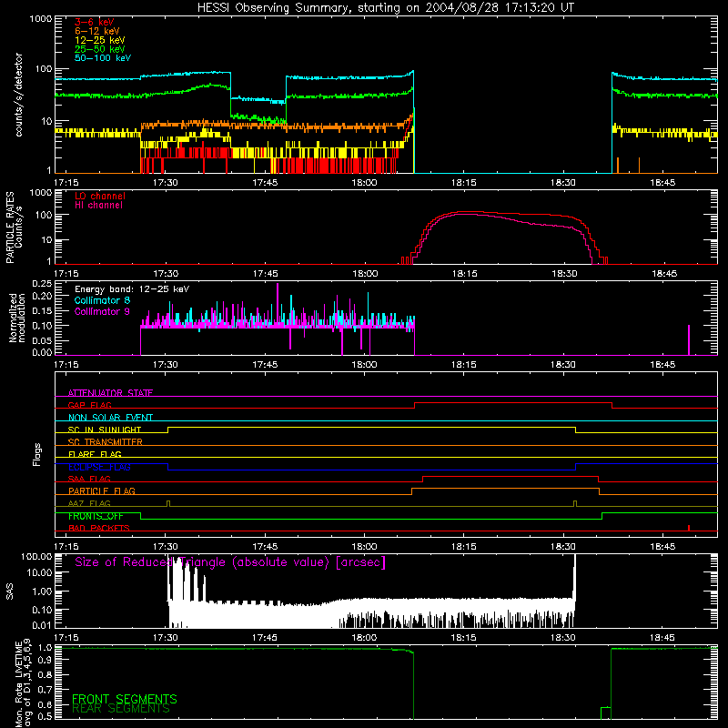Screen dimensions: 728x728
Task: Click the "0.25" tick label on modulation axis
Action: pos(42,284)
